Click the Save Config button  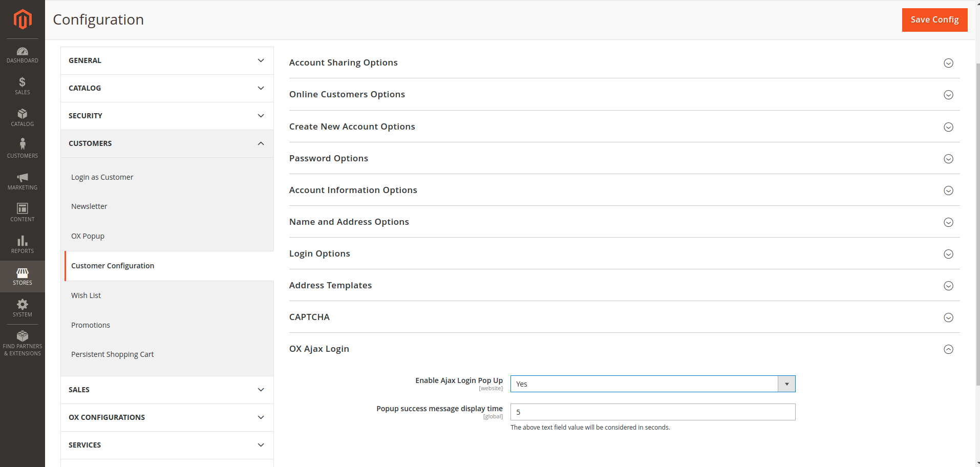tap(934, 20)
